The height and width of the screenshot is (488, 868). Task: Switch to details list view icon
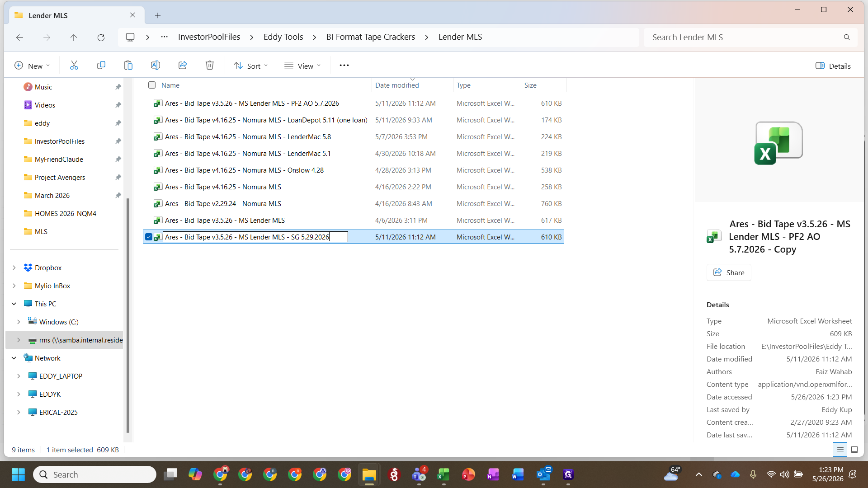(x=840, y=450)
